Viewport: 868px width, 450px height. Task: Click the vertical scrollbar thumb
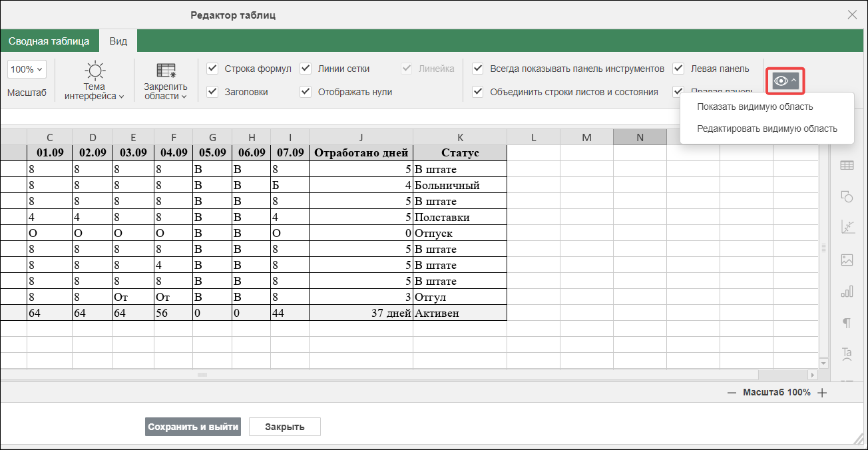point(823,248)
